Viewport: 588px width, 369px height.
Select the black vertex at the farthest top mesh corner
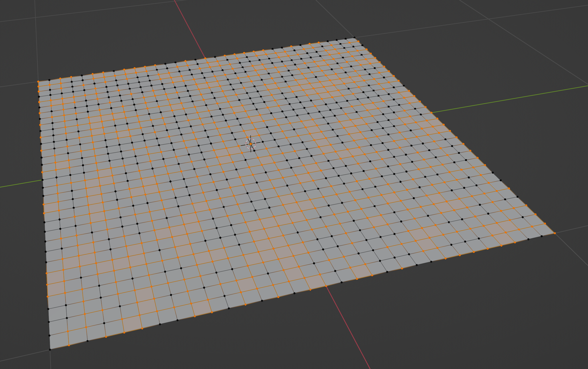[x=354, y=38]
